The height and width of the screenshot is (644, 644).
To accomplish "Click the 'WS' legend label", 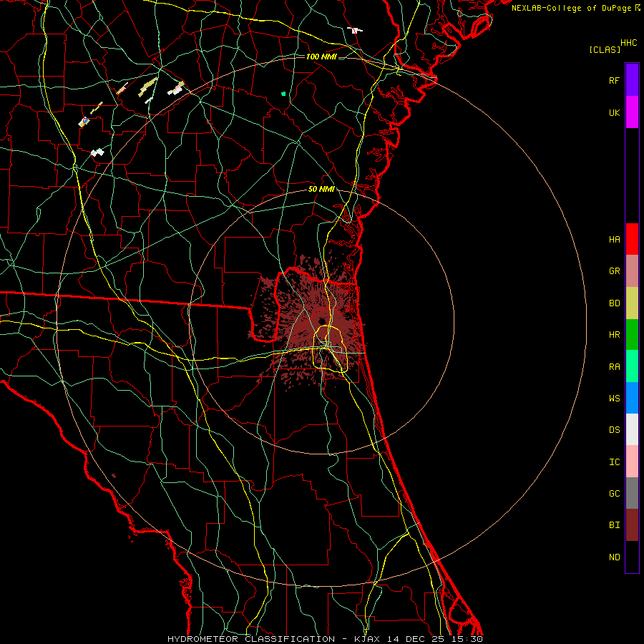I will pos(614,398).
